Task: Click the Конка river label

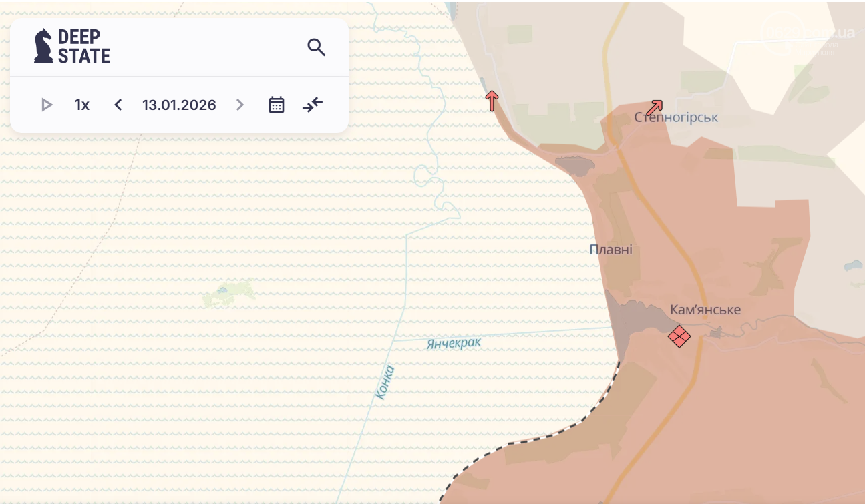Action: [x=385, y=383]
